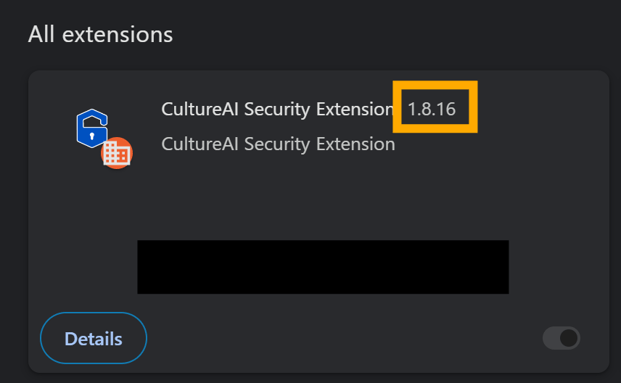Click the extension description line below the title
This screenshot has width=621, height=383.
[278, 144]
